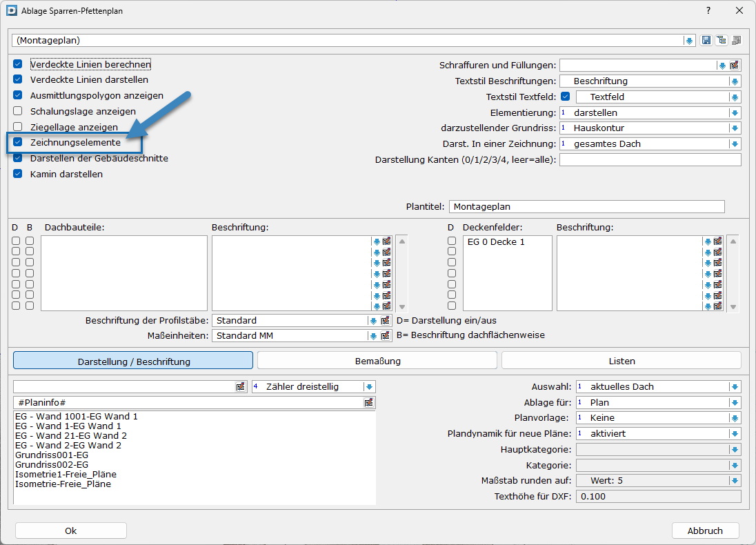The image size is (756, 545).
Task: Click into the Plantitel input field
Action: 586,207
